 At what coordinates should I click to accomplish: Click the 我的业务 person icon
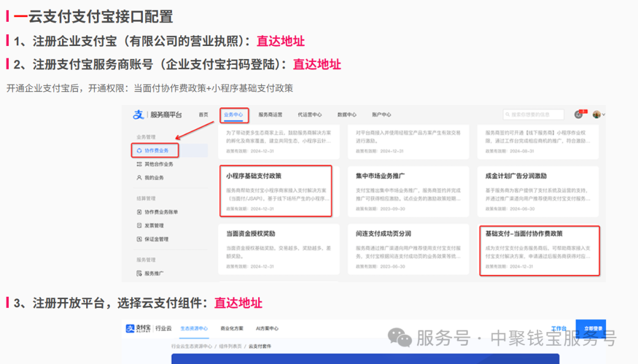(139, 177)
